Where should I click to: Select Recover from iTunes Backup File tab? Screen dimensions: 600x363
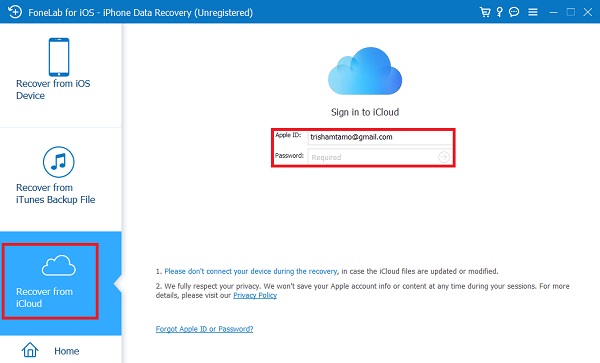point(60,179)
